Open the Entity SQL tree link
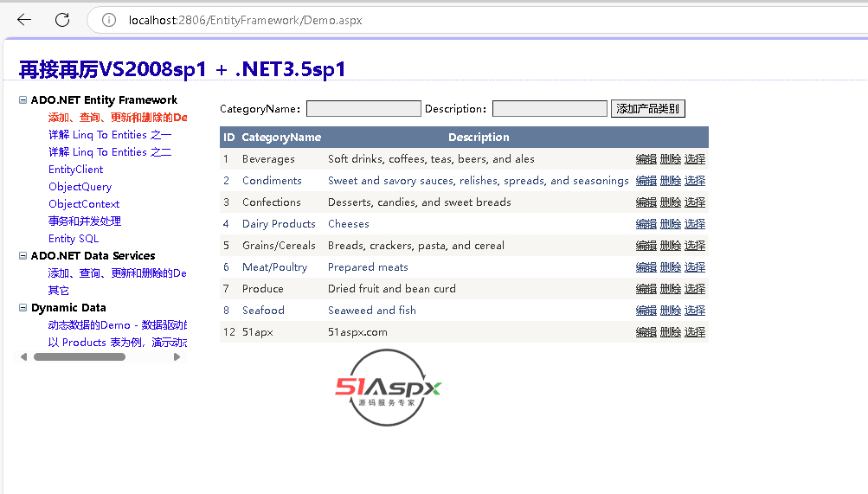 74,239
